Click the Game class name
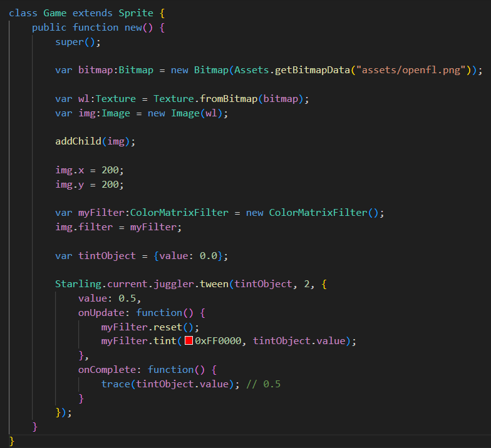The image size is (491, 448). 55,13
